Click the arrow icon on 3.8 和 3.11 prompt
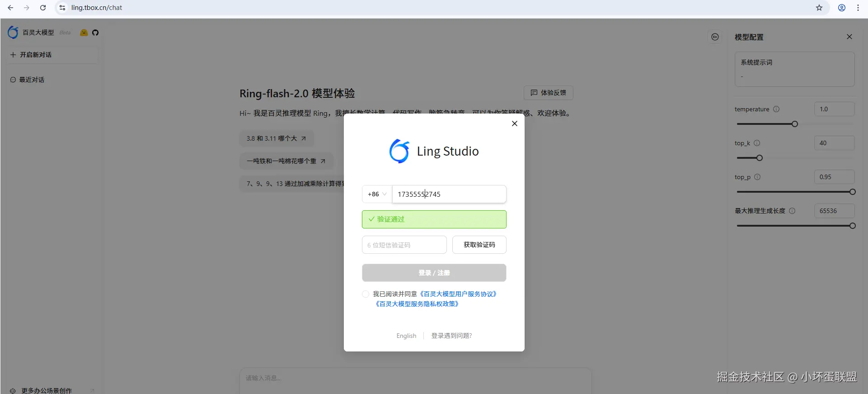The image size is (868, 394). pyautogui.click(x=304, y=138)
